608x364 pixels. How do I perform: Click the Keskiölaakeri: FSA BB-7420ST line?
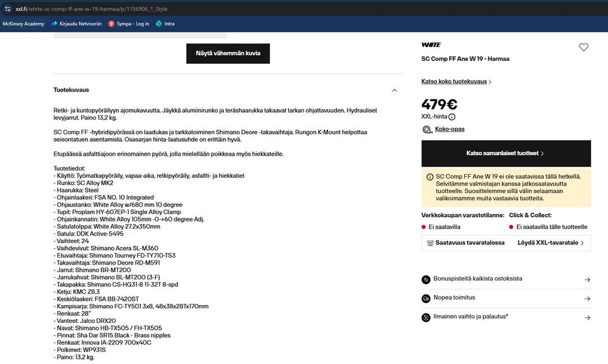point(96,299)
